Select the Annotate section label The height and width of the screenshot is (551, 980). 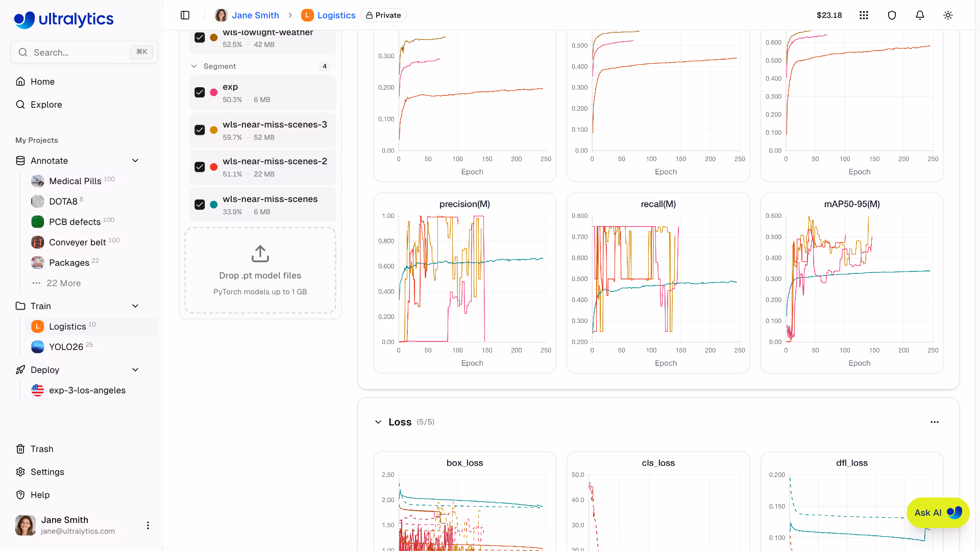click(49, 161)
